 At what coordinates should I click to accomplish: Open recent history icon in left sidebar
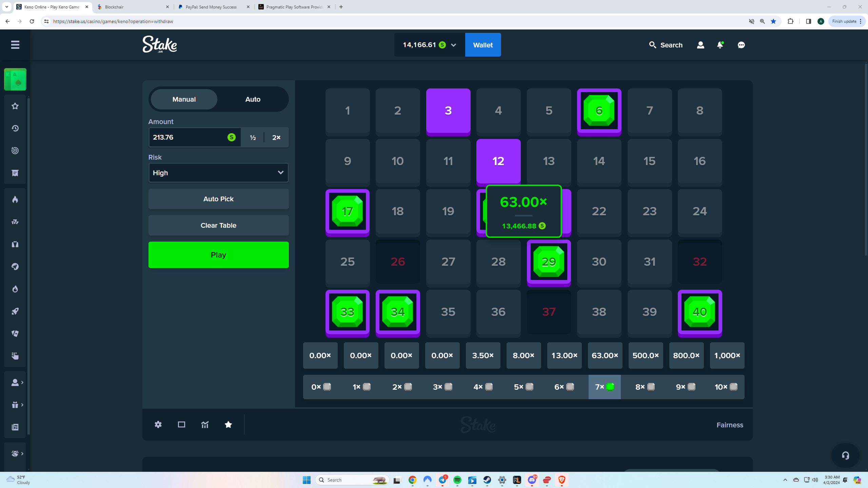15,128
